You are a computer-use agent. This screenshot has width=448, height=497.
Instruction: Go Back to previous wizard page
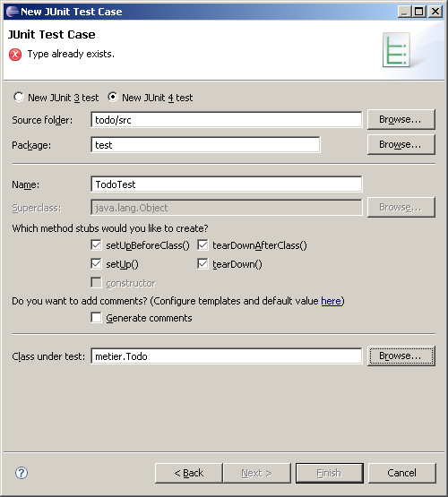(189, 473)
